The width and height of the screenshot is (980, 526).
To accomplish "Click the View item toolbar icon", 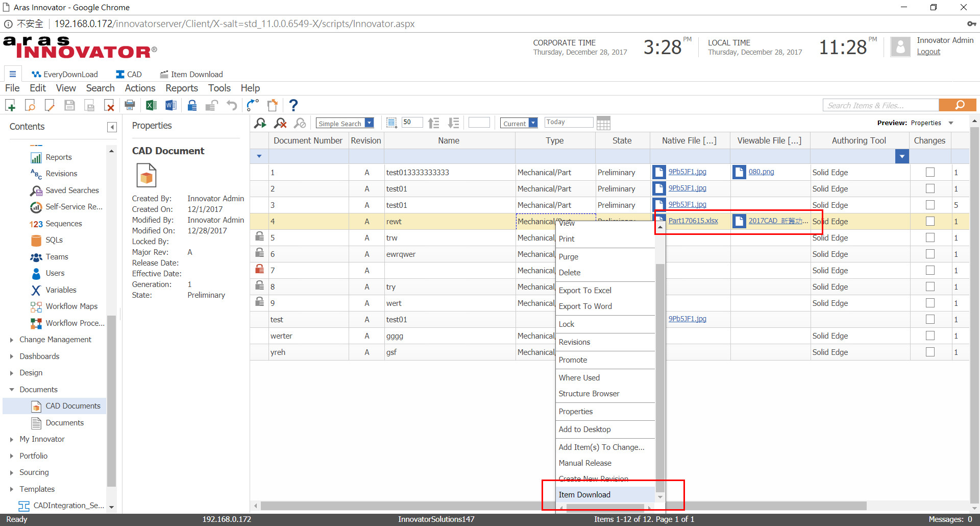I will pos(30,105).
